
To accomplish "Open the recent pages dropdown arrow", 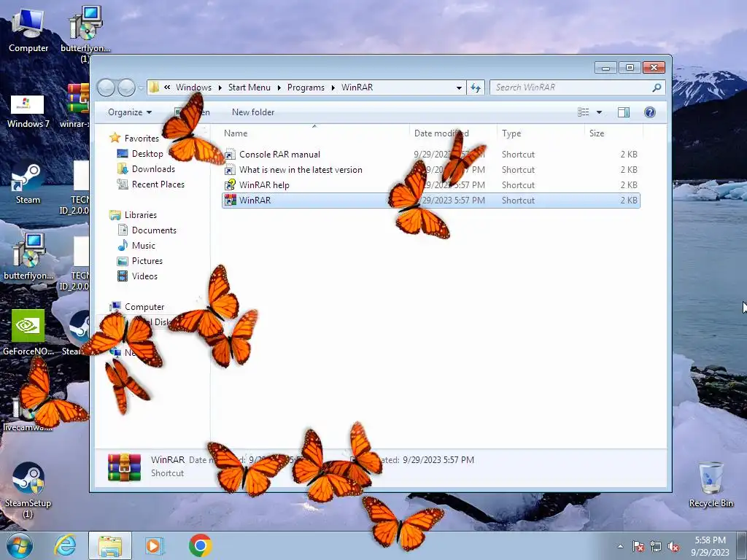I will point(141,87).
